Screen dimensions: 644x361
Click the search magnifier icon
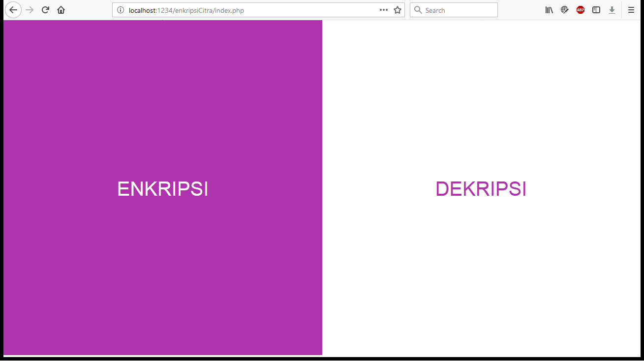tap(418, 10)
